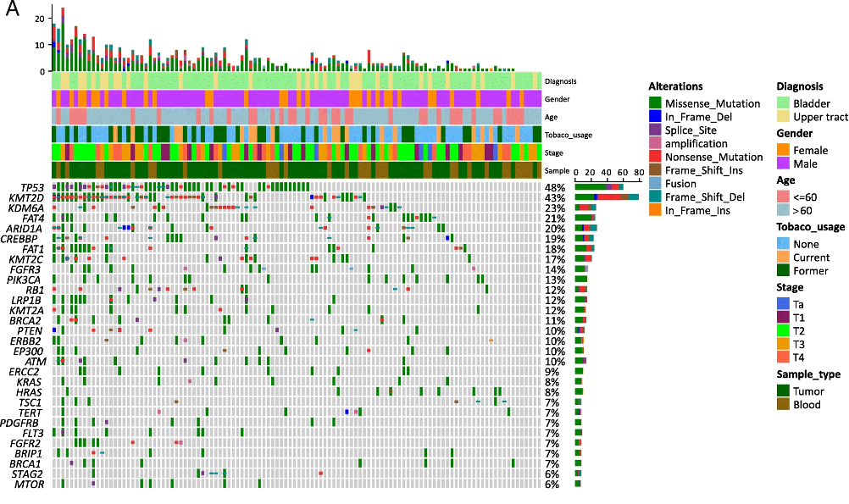Click the PTEN gene label
The image size is (849, 504).
(x=30, y=330)
